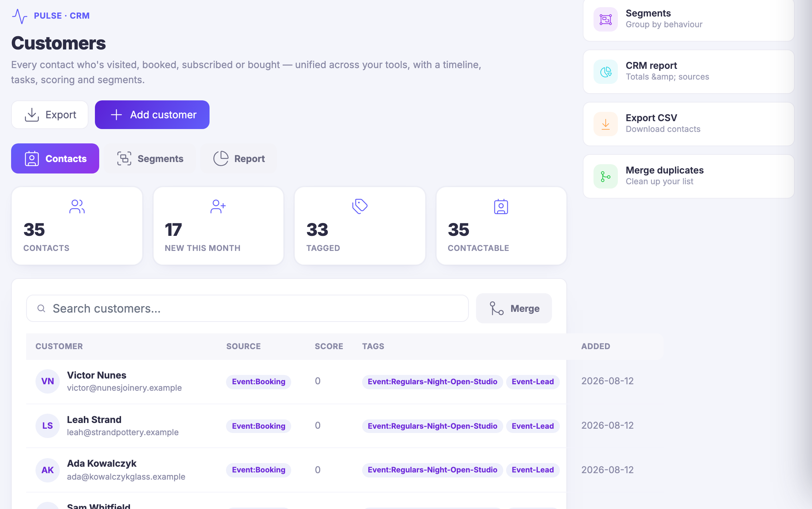The image size is (812, 509).
Task: Click Event:Booking source in Ada Kowalczyk row
Action: (259, 470)
